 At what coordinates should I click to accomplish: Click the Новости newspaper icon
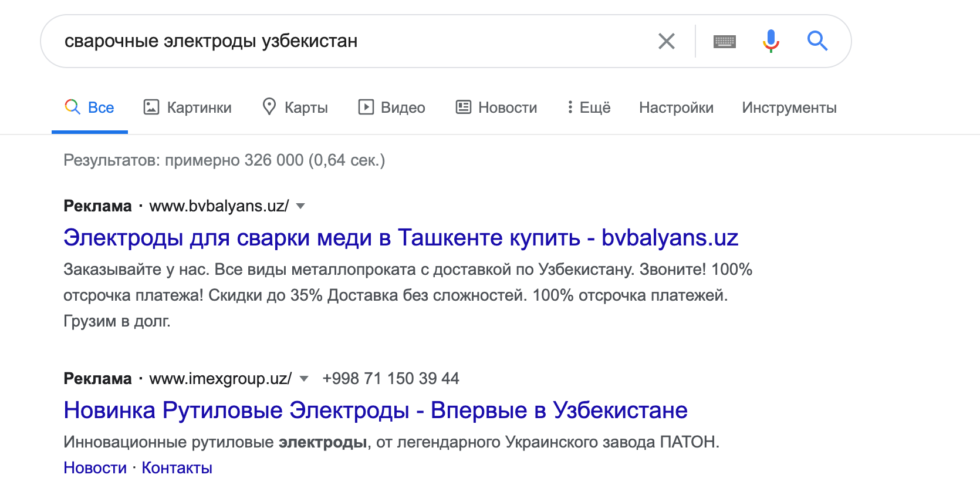(464, 107)
